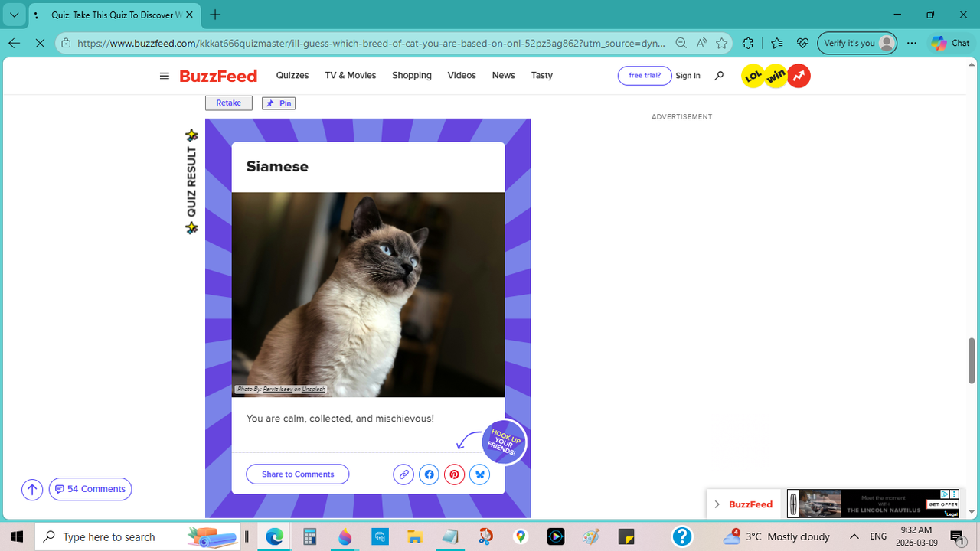Click the address bar URL
Screen dimensions: 980x551
pyautogui.click(x=371, y=44)
